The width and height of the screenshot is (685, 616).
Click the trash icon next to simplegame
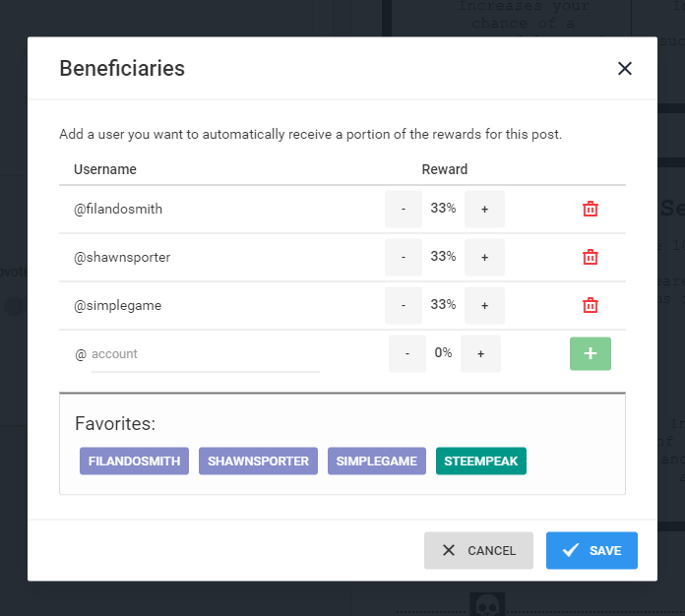click(591, 305)
